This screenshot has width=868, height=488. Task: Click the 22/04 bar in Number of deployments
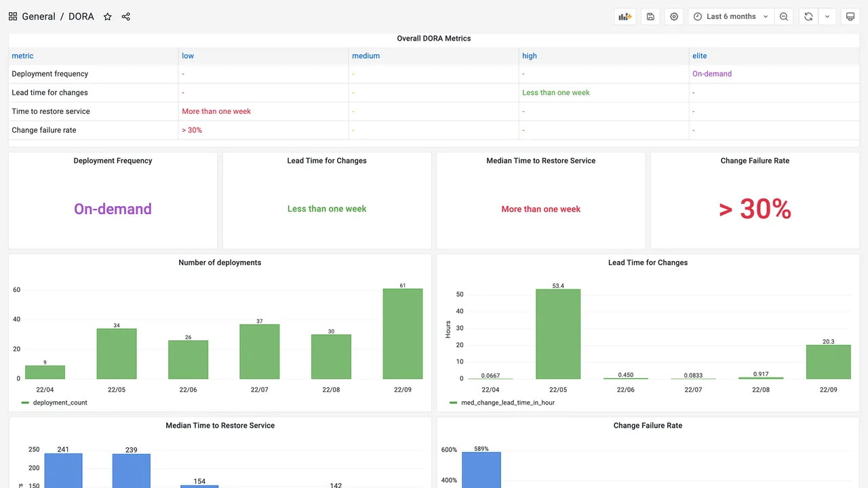(45, 372)
